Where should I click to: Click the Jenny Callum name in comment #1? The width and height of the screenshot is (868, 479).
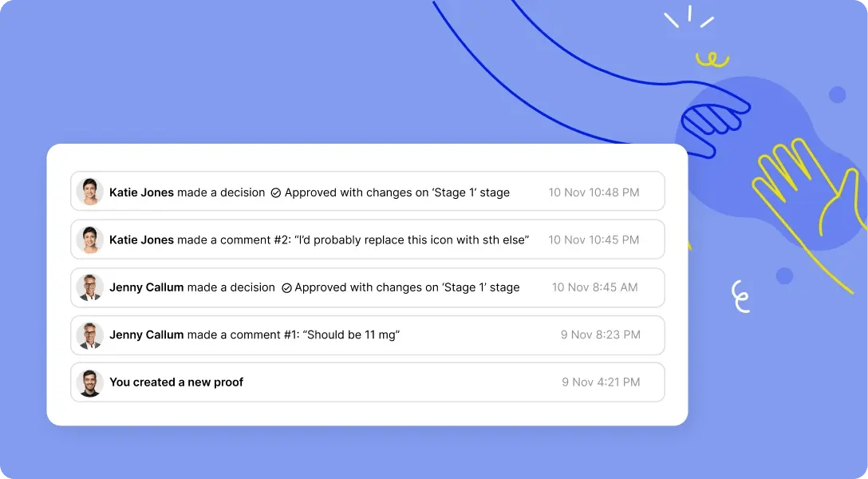[x=147, y=335]
